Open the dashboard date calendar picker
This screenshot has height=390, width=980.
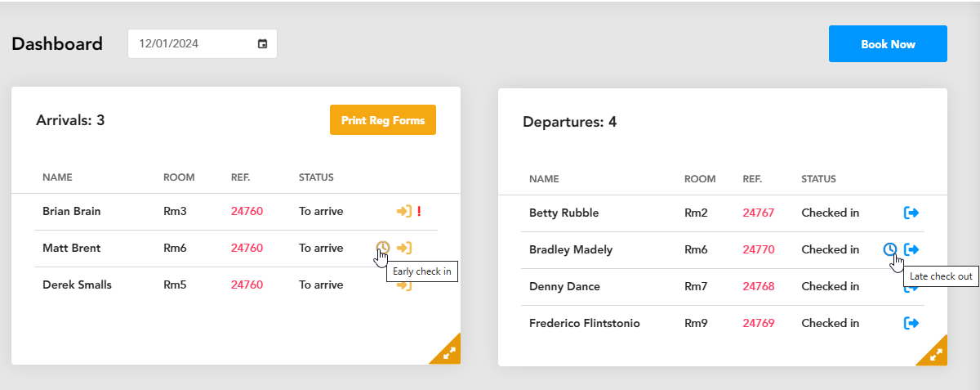pyautogui.click(x=263, y=44)
